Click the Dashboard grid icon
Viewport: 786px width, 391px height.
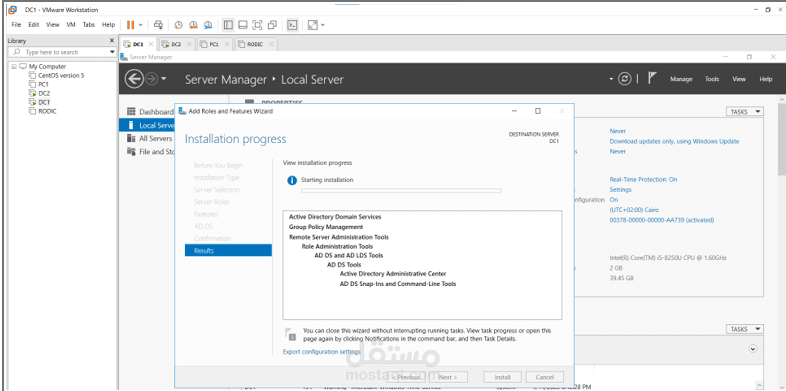[x=131, y=111]
